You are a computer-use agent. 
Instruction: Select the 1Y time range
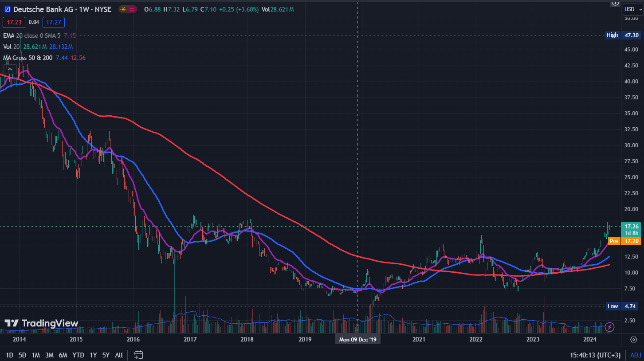pyautogui.click(x=93, y=355)
